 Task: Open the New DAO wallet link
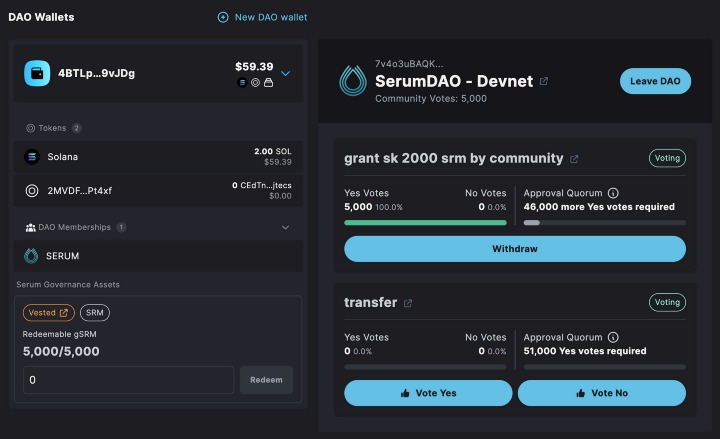tap(262, 17)
